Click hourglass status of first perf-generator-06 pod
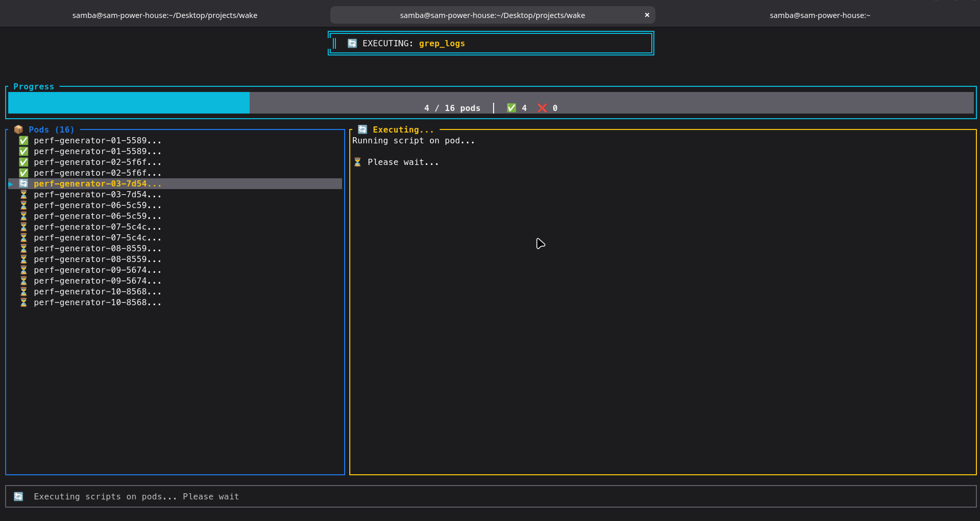Viewport: 980px width, 521px height. click(x=24, y=205)
